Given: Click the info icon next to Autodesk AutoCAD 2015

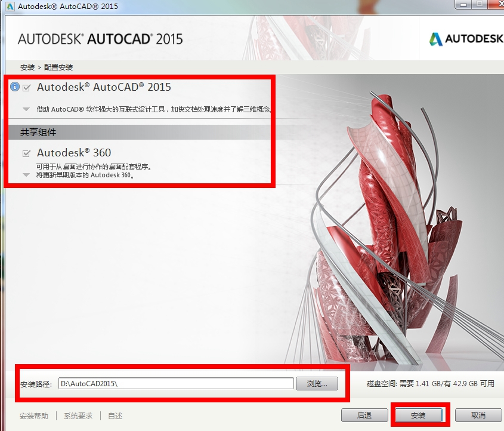Looking at the screenshot, I should click(15, 87).
